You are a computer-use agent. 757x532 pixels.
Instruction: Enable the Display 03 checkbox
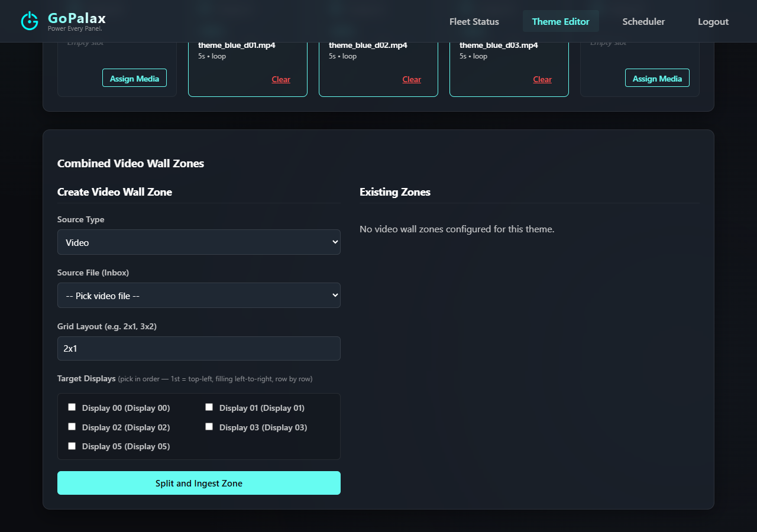pyautogui.click(x=209, y=427)
